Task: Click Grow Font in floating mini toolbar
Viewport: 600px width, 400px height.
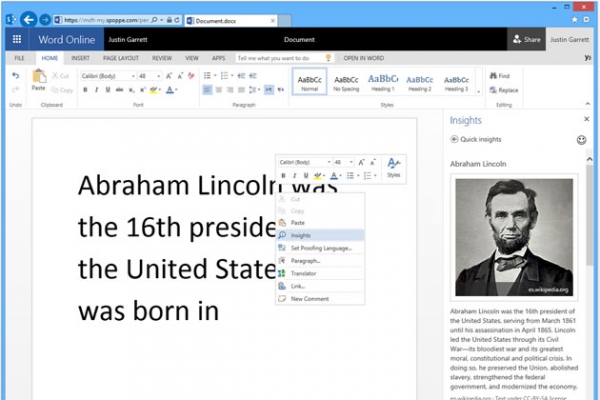Action: 361,162
